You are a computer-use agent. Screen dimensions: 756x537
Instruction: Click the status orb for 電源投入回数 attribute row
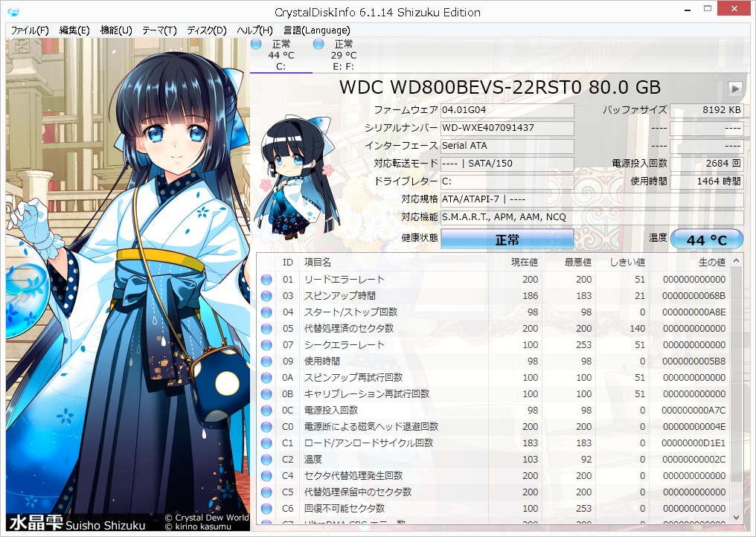tap(266, 411)
